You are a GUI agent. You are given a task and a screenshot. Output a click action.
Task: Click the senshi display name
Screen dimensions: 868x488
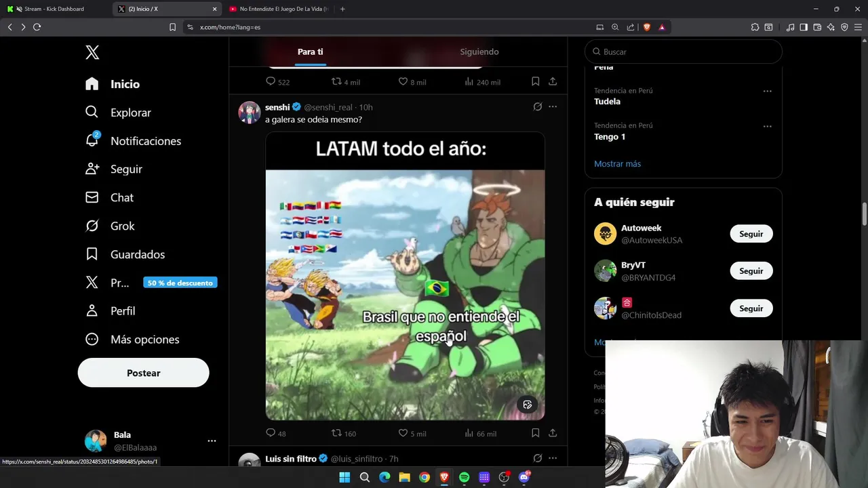pyautogui.click(x=277, y=107)
